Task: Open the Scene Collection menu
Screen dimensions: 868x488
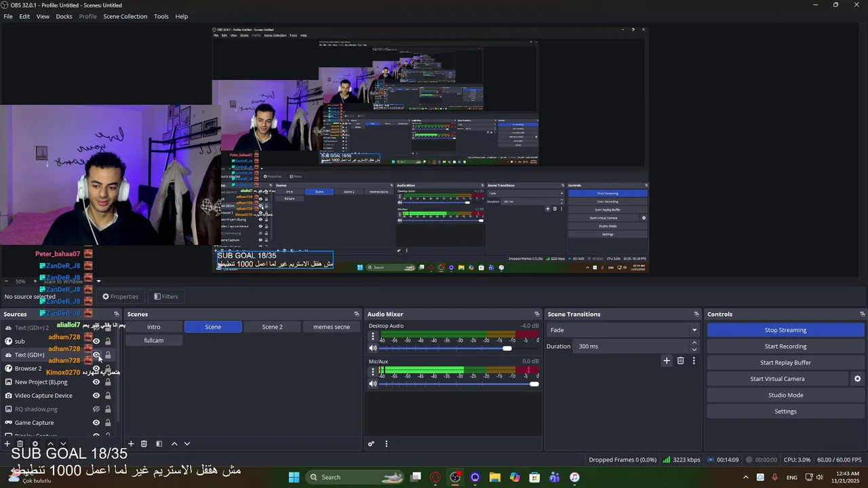Action: [125, 16]
